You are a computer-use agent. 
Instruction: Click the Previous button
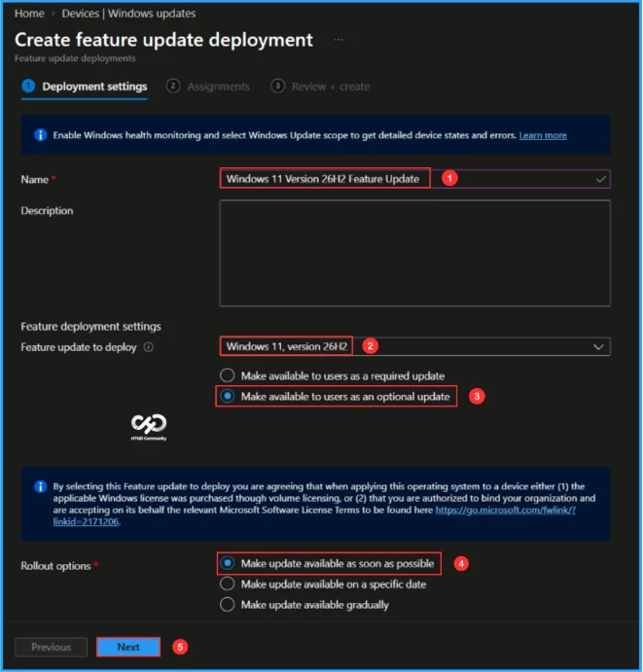coord(51,647)
